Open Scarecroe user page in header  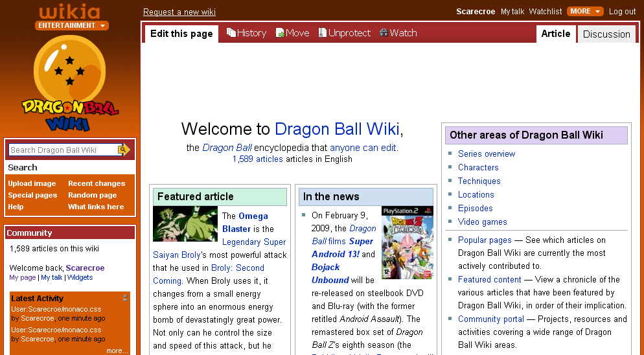(476, 12)
